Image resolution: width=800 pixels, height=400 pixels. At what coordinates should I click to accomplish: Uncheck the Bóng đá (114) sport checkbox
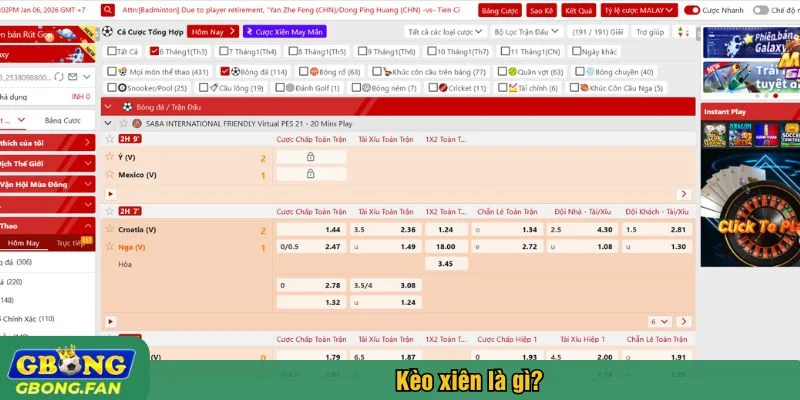[224, 71]
